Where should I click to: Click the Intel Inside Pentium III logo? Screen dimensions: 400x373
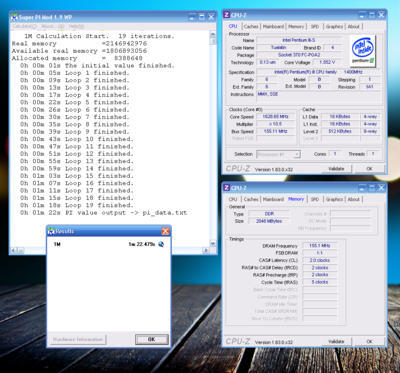click(362, 50)
